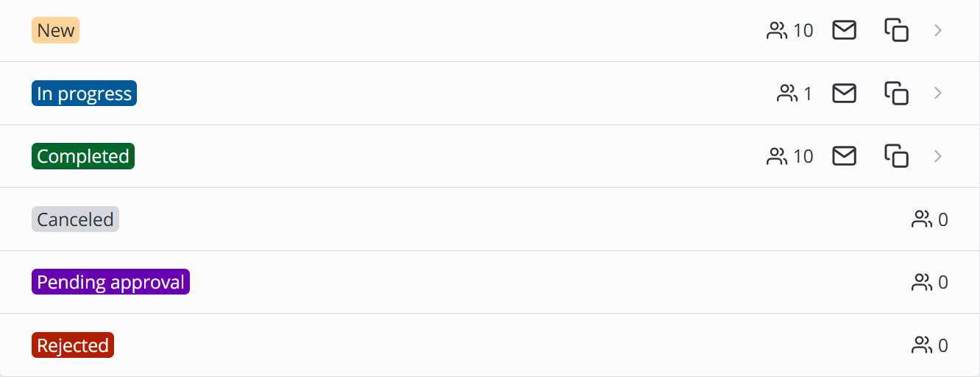Select the orange New status badge

(55, 30)
